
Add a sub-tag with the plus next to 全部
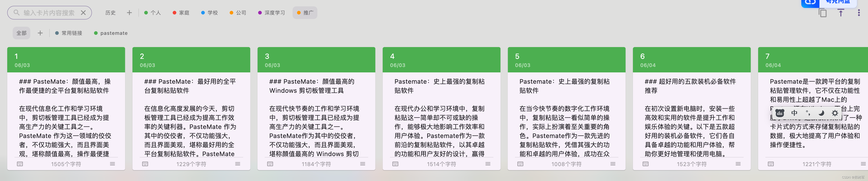40,33
